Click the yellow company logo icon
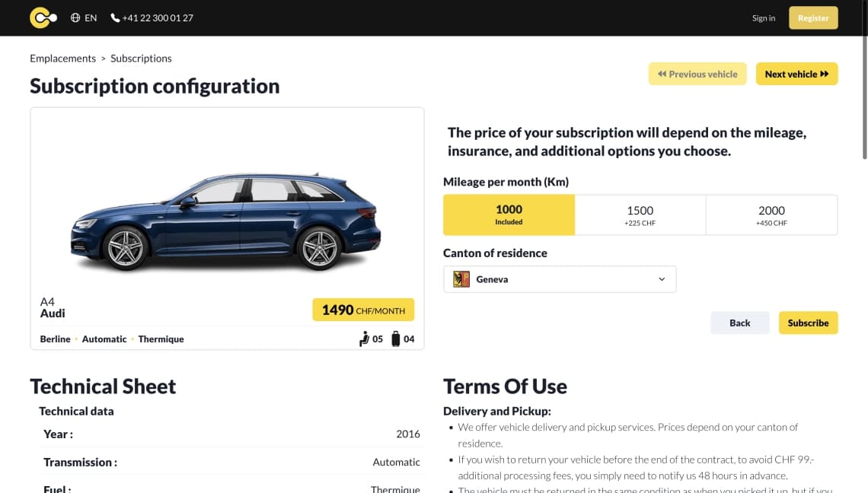Image resolution: width=868 pixels, height=493 pixels. coord(43,17)
